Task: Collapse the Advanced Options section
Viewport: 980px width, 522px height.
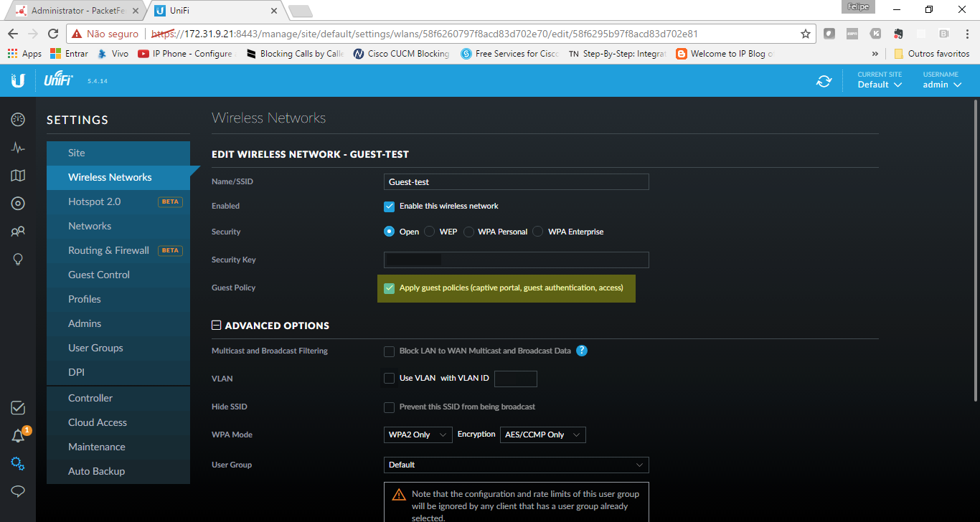Action: coord(216,326)
